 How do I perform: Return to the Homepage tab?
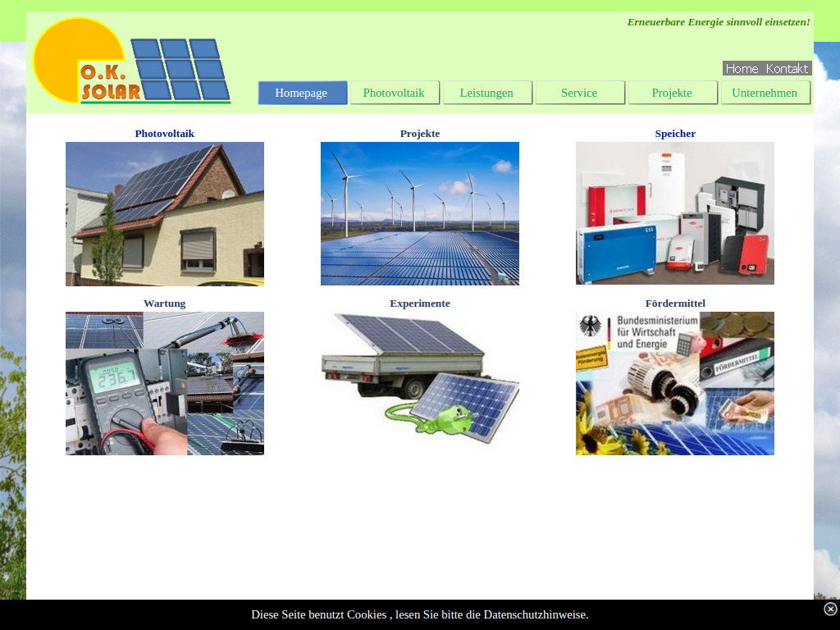(302, 93)
